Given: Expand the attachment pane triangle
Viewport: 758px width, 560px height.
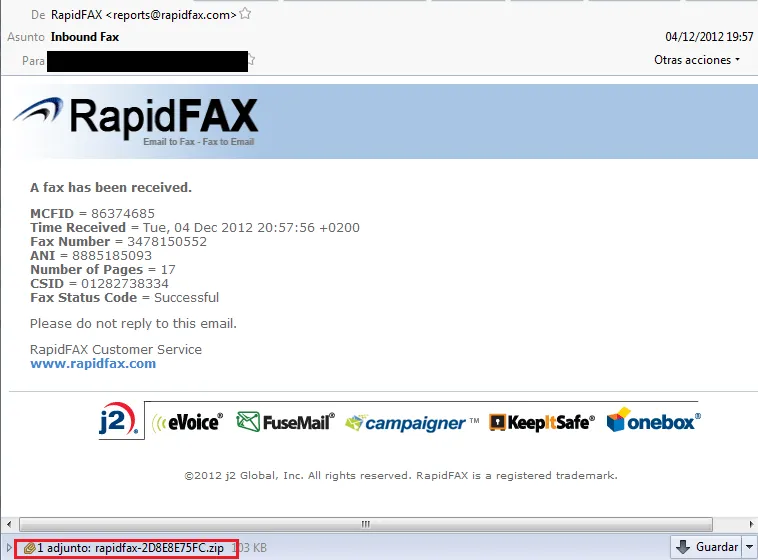Looking at the screenshot, I should coord(8,547).
